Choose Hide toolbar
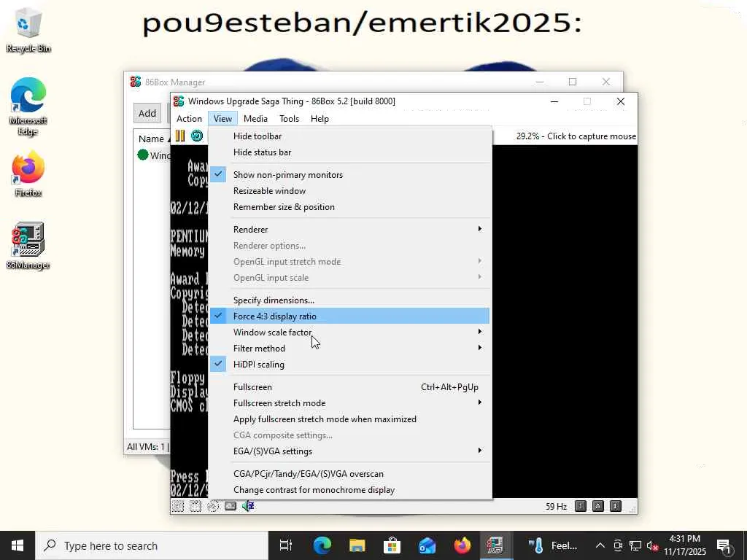 350,136
